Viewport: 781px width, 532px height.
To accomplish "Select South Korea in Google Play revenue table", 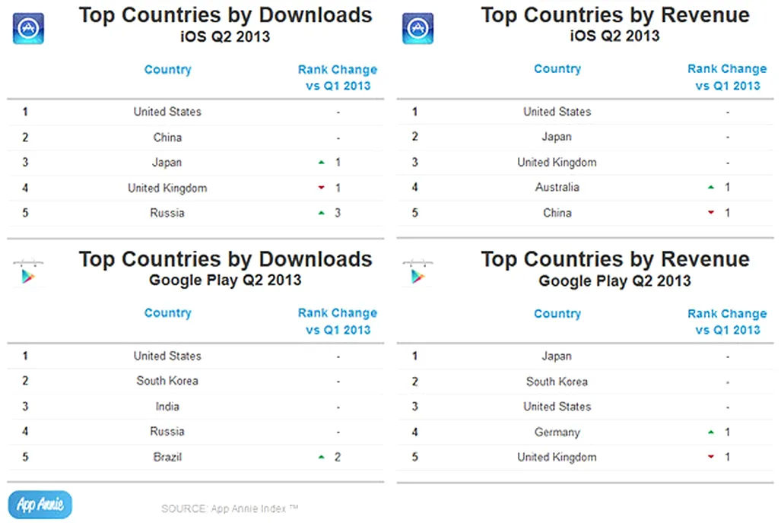I will click(557, 382).
